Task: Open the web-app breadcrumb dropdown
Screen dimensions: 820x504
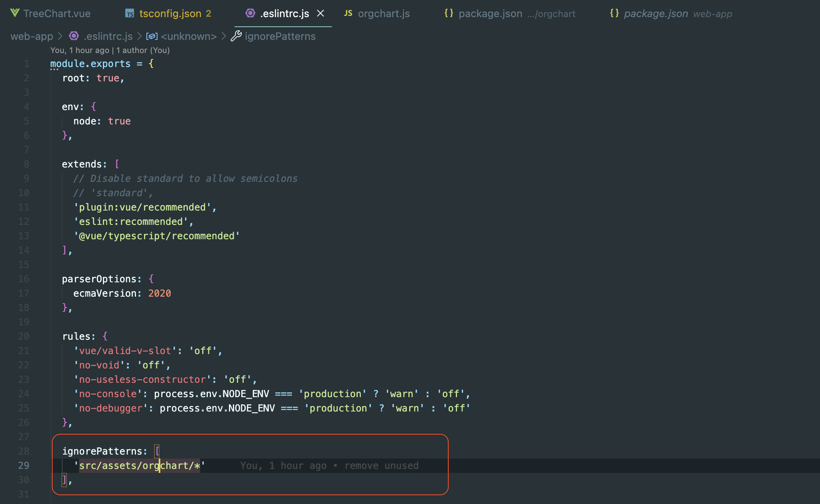Action: [32, 36]
